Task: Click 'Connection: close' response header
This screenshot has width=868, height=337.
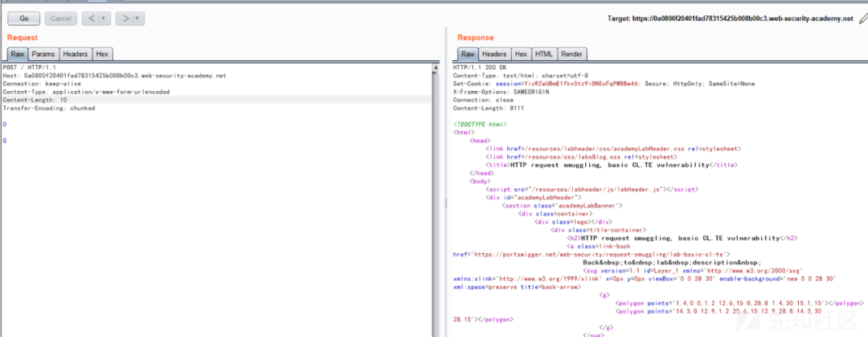Action: pos(485,100)
